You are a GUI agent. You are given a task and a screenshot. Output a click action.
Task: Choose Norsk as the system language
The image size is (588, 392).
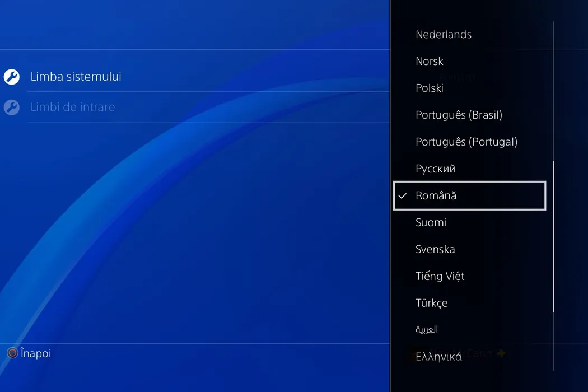click(429, 62)
